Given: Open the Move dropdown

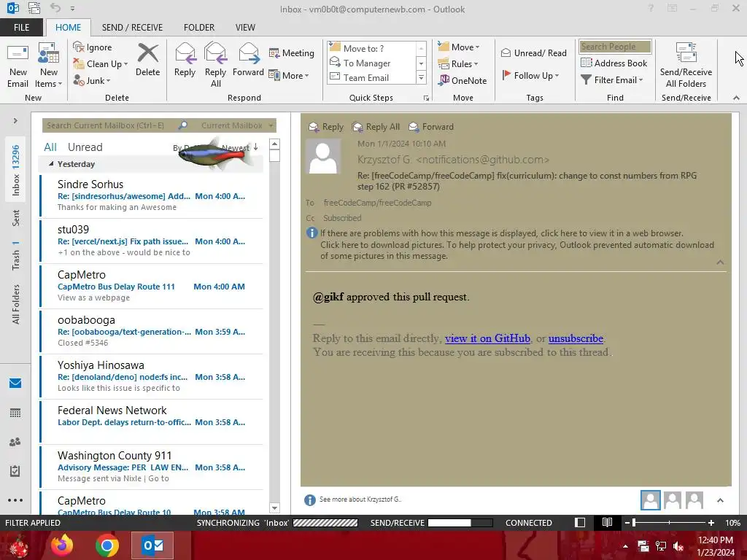Looking at the screenshot, I should (x=459, y=47).
